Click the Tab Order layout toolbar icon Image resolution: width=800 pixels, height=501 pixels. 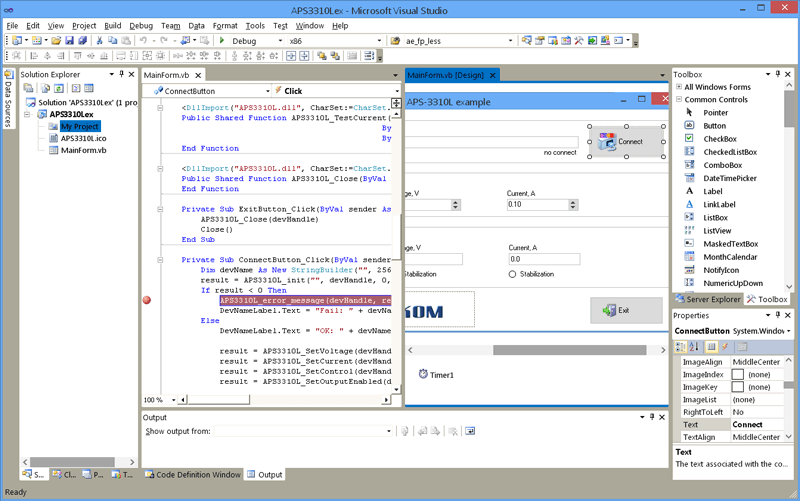tap(369, 56)
